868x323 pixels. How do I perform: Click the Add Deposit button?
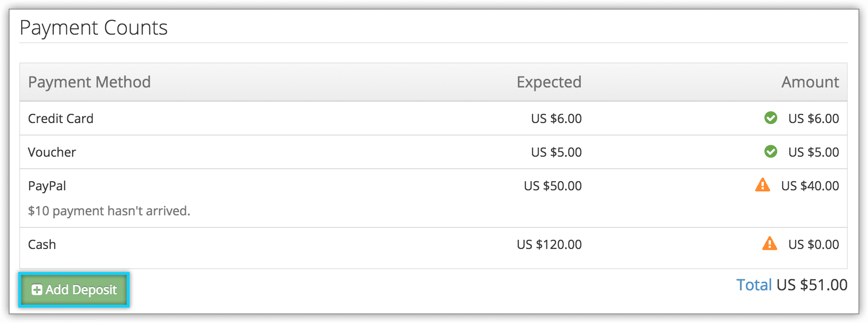(74, 290)
